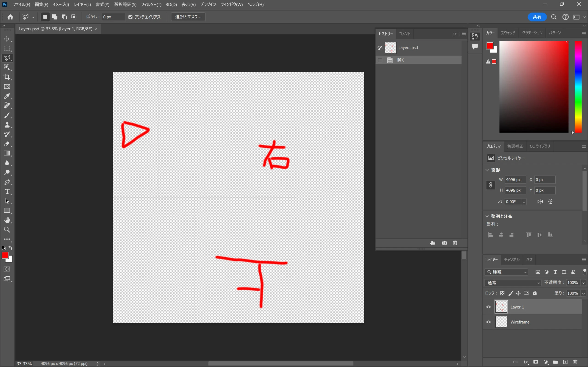Screen dimensions: 588x367
Task: Open the blend mode dropdown
Action: [x=513, y=283]
